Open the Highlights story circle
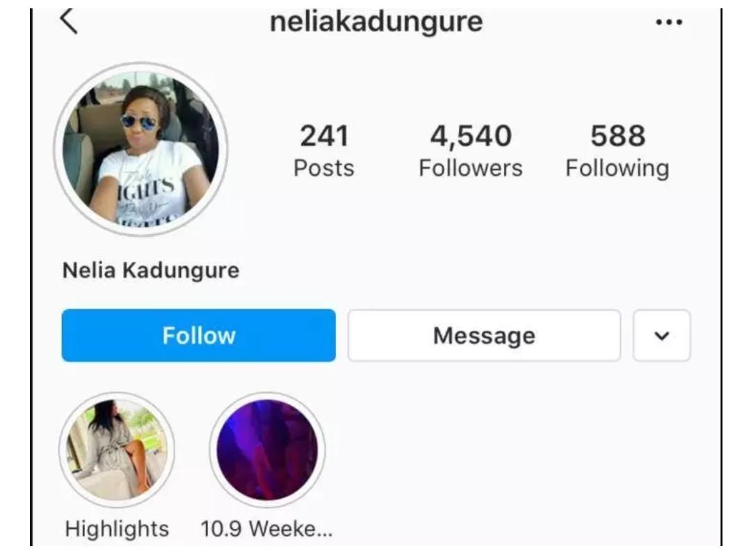 tap(117, 450)
